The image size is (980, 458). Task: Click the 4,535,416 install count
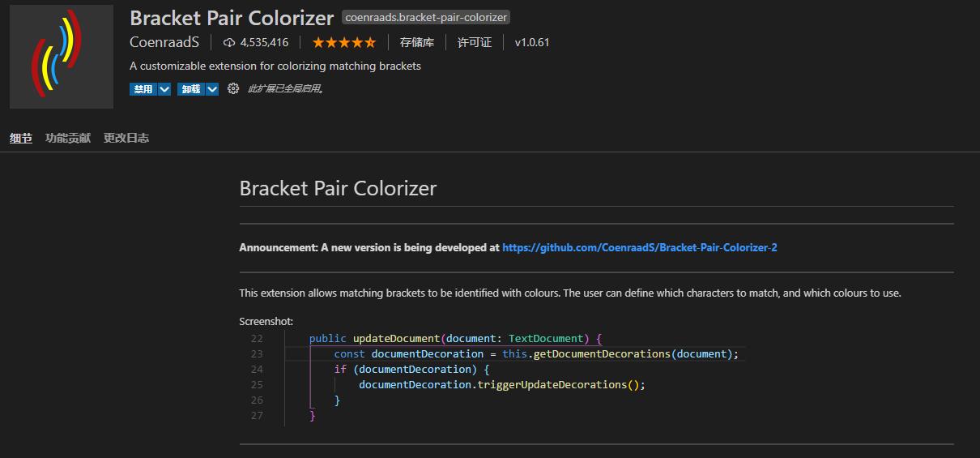click(264, 42)
